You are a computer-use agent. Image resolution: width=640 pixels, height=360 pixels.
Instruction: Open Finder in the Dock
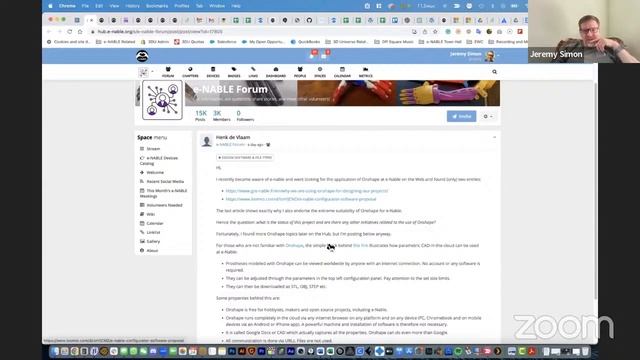[55, 351]
